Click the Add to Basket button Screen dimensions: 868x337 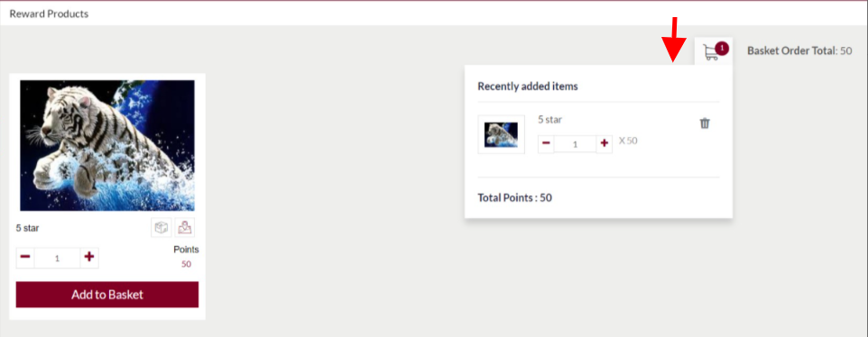(x=106, y=295)
